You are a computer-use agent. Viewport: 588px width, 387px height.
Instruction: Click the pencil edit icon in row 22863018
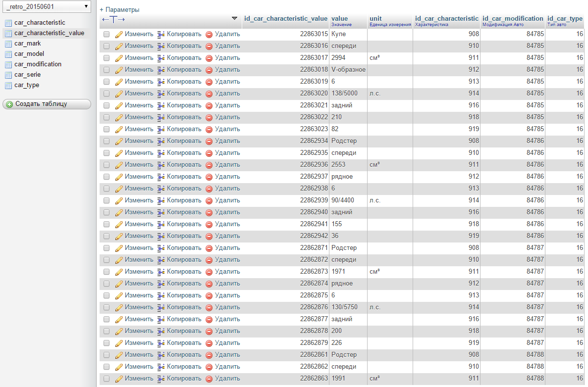pos(119,70)
